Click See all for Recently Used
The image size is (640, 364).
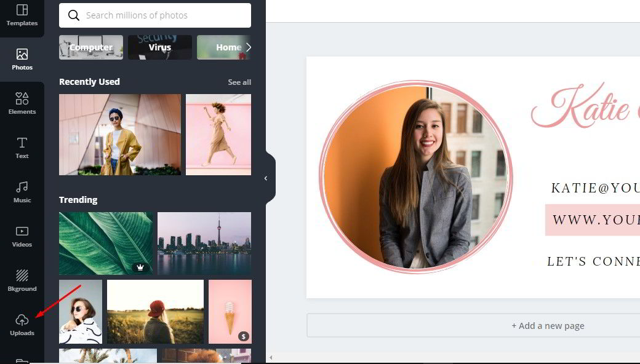[x=239, y=82]
